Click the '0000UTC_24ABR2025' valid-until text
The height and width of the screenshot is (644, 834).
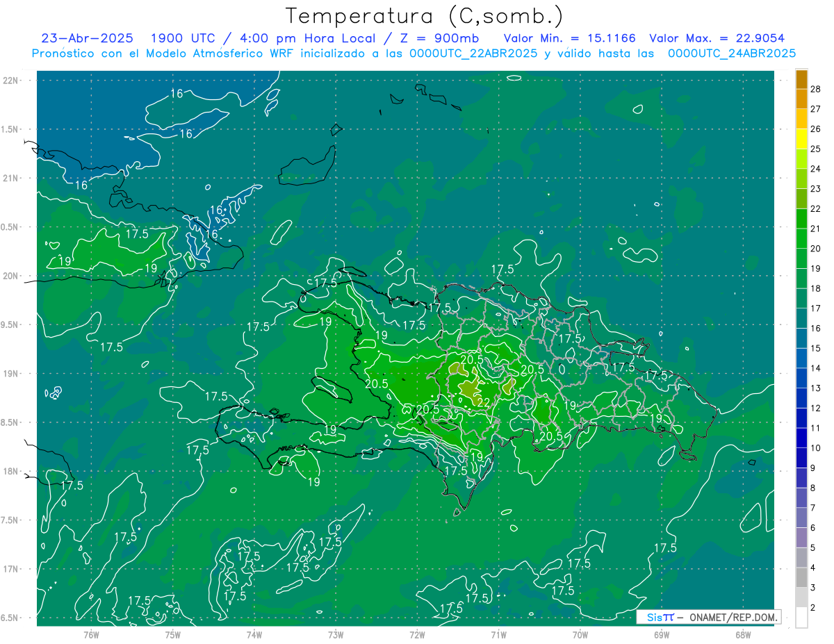[731, 53]
